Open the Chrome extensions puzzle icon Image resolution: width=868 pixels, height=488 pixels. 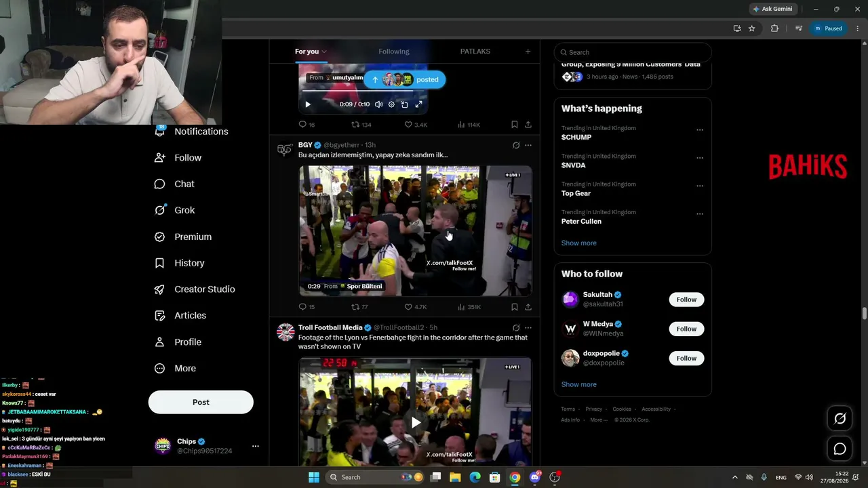pyautogui.click(x=774, y=28)
